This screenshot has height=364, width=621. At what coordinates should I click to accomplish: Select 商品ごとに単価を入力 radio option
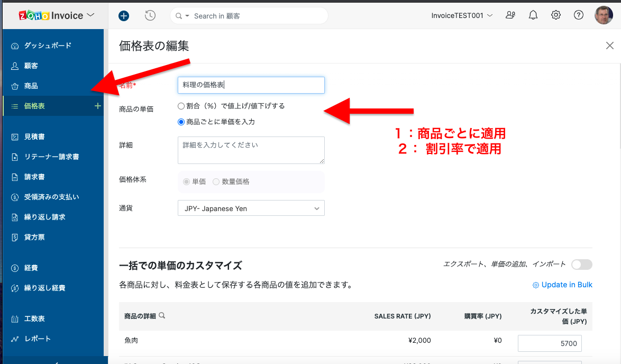pos(181,122)
